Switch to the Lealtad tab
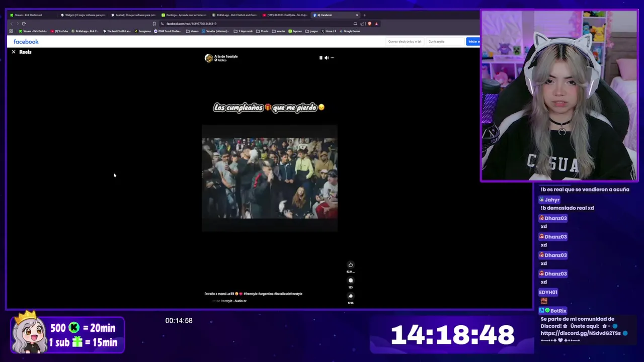The image size is (644, 362). tap(133, 15)
